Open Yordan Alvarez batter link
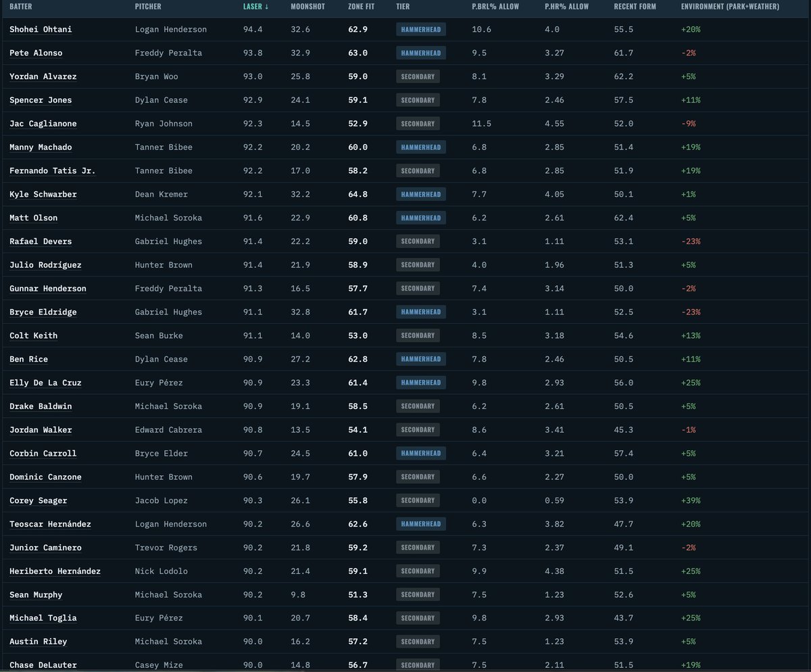The image size is (811, 672). 43,77
